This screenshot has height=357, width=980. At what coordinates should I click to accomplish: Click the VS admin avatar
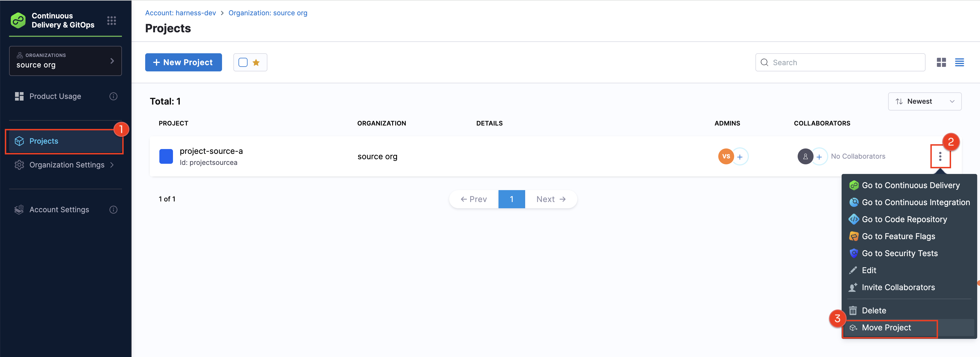click(725, 156)
